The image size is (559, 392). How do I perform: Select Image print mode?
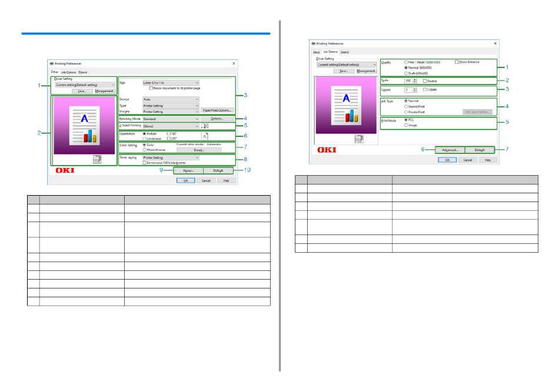(x=405, y=125)
